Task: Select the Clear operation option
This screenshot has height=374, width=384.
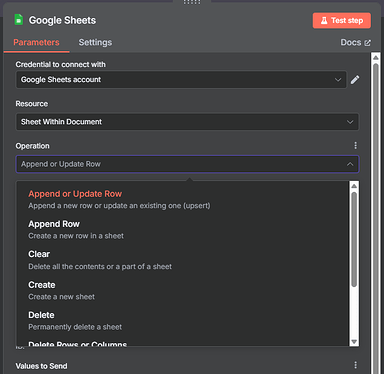Action: [100, 260]
